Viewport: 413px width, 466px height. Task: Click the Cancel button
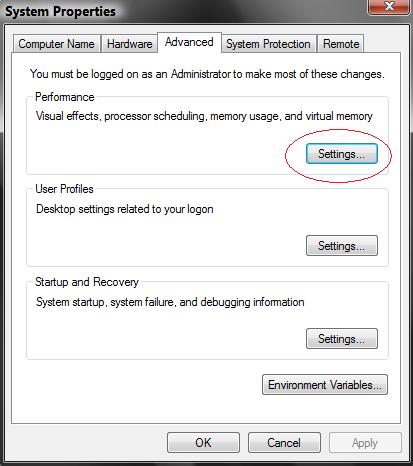click(x=284, y=443)
